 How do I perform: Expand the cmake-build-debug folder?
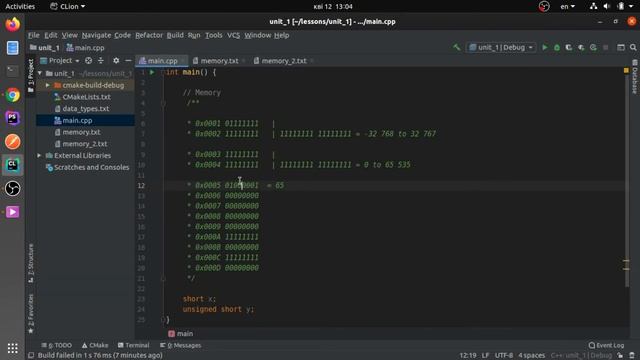48,85
